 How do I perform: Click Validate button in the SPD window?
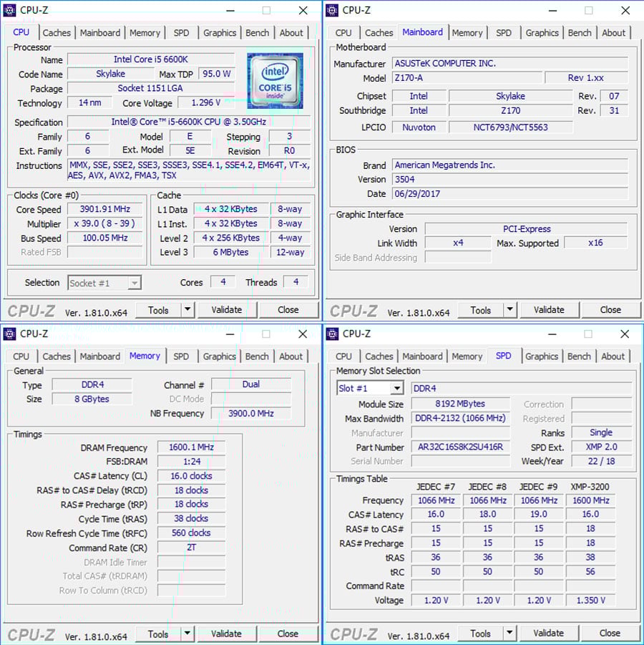[549, 633]
